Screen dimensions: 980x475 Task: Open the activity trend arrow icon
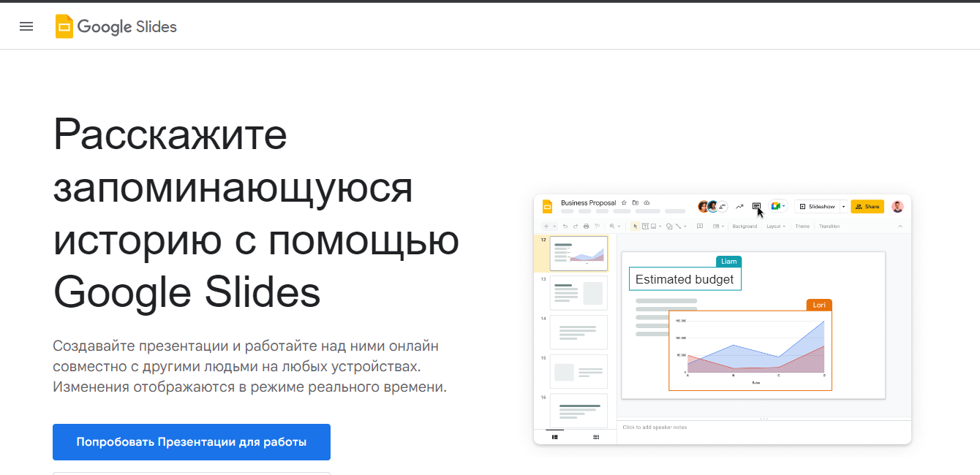point(739,207)
